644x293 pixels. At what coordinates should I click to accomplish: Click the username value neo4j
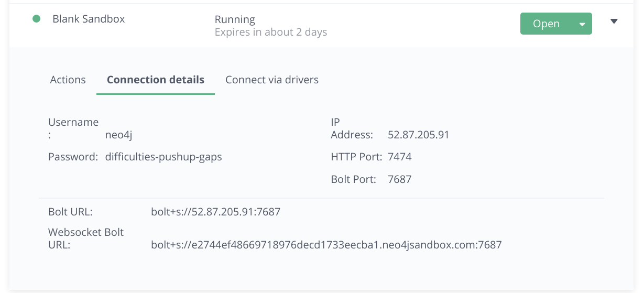[118, 135]
